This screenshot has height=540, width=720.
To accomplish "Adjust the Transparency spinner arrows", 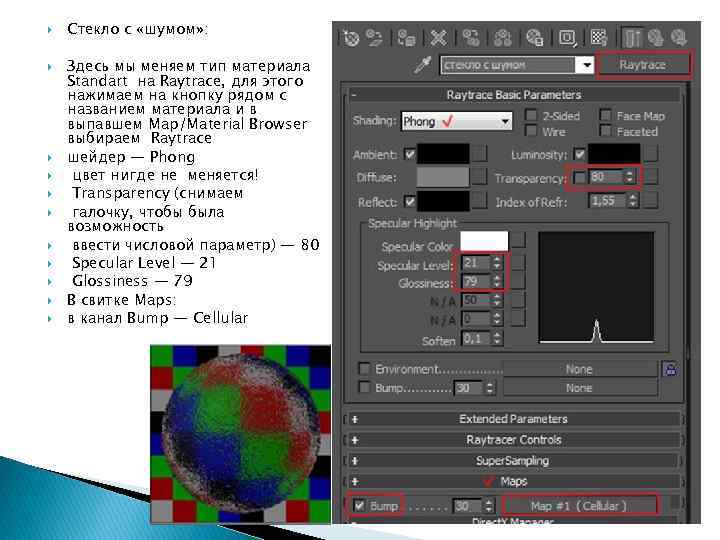I will 629,177.
